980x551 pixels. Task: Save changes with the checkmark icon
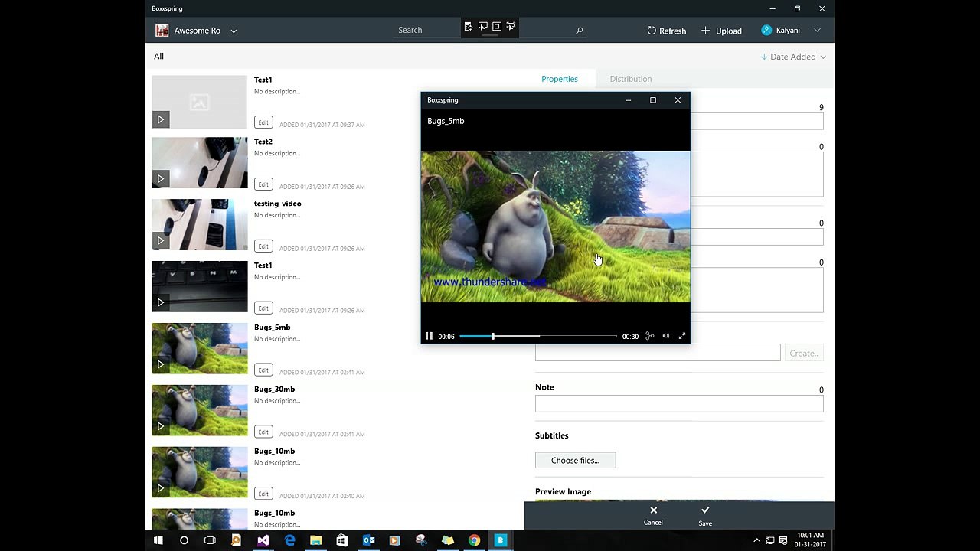[705, 510]
